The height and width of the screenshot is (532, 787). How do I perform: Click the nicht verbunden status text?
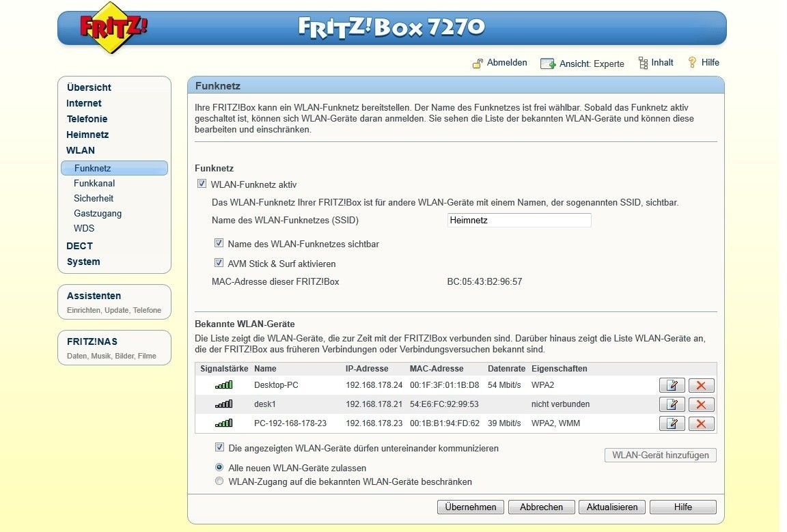561,404
